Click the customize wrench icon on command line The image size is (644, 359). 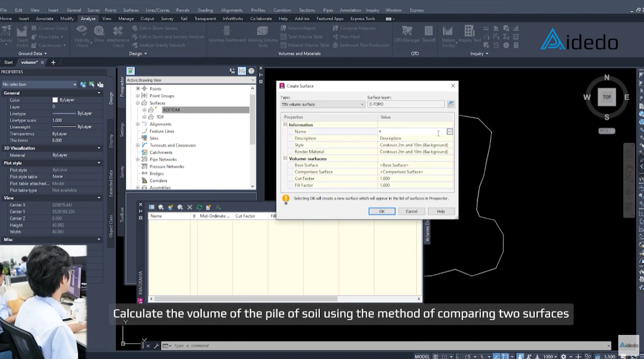[x=156, y=346]
